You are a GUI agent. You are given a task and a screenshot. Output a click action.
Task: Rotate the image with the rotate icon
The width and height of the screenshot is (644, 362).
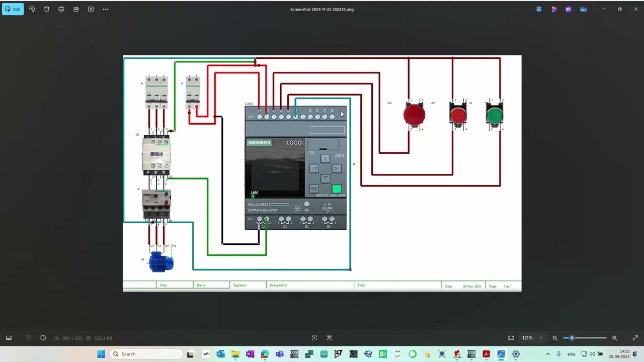coord(32,9)
